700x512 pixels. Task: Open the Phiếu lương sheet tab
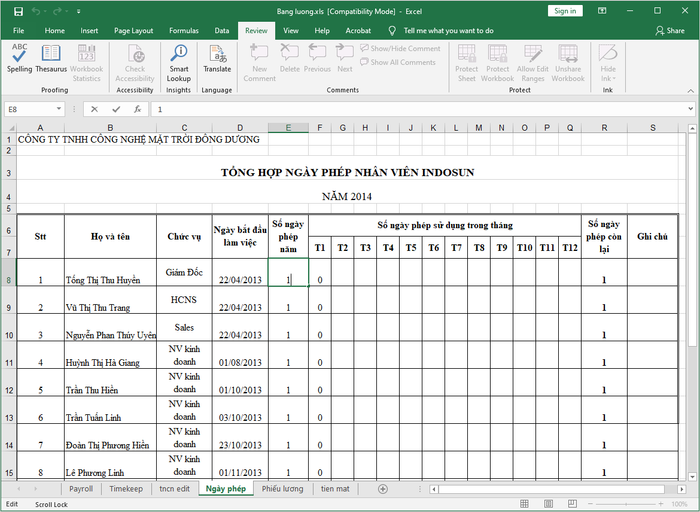282,489
